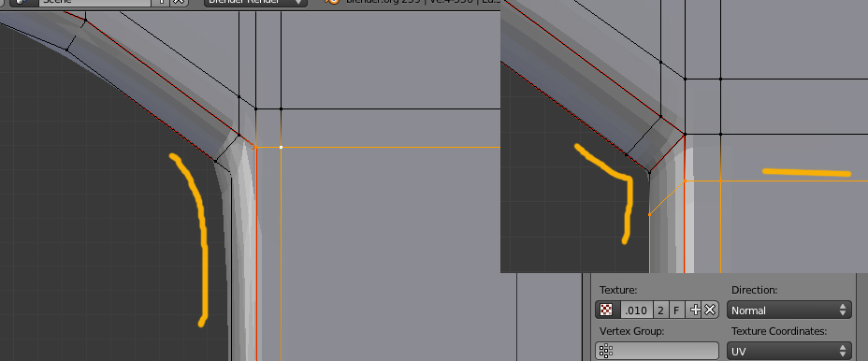The height and width of the screenshot is (361, 868).
Task: Select the Vertex Group field
Action: click(658, 351)
